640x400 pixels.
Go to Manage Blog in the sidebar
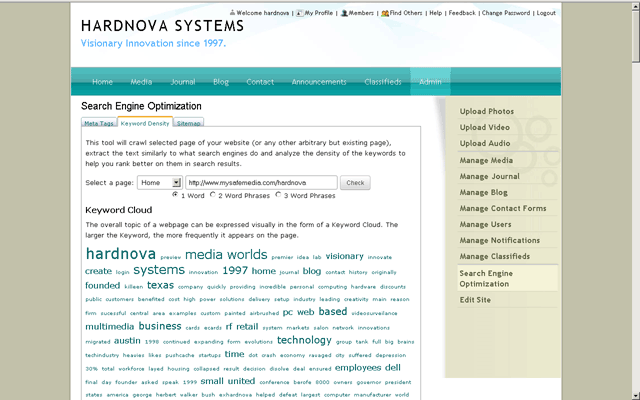coord(484,192)
